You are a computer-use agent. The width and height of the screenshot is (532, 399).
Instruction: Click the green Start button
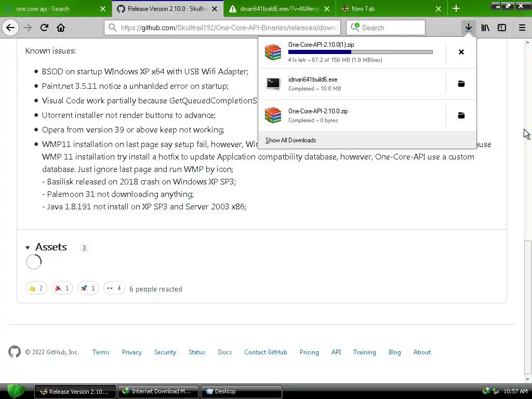click(16, 391)
